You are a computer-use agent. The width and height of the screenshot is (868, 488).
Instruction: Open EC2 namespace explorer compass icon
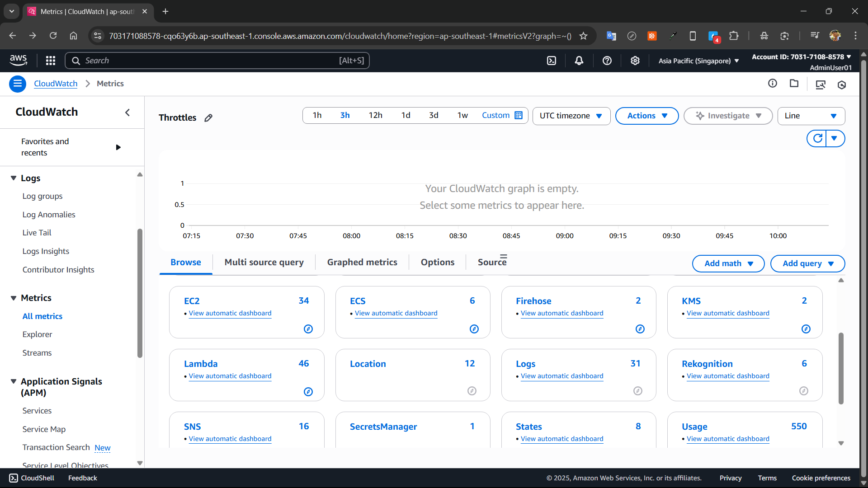coord(308,329)
